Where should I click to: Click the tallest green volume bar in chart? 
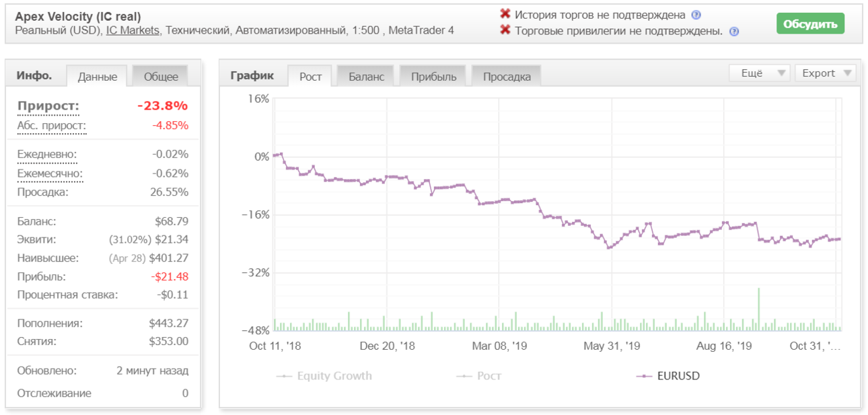758,309
